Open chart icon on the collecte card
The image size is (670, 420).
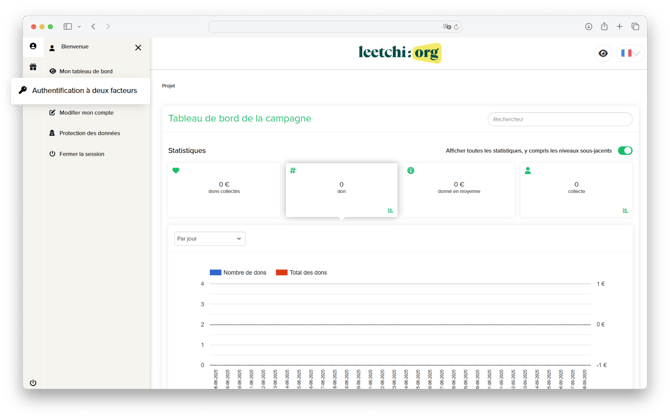point(625,210)
